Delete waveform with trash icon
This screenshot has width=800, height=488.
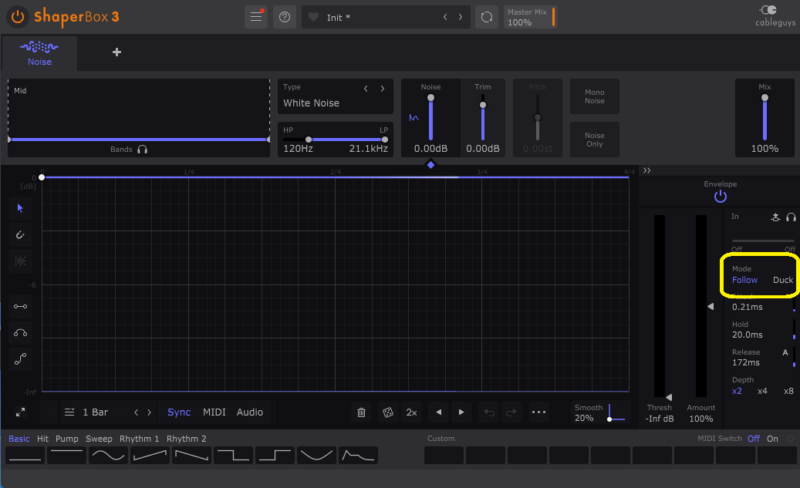(x=361, y=412)
